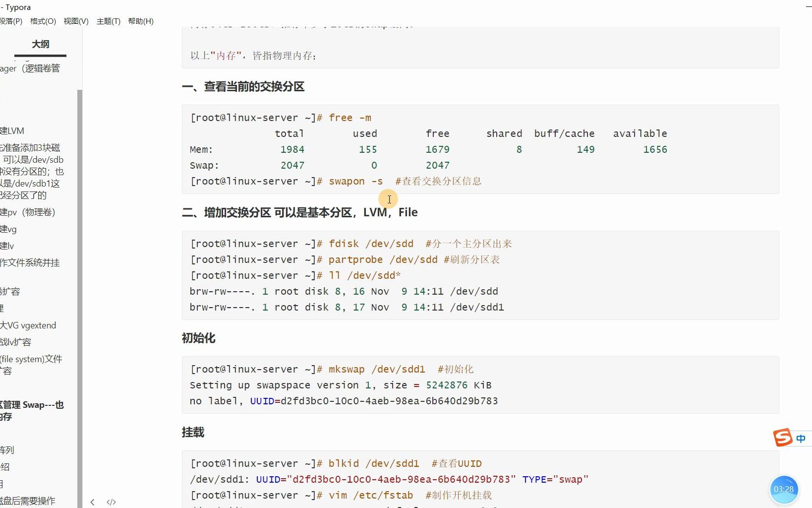Image resolution: width=812 pixels, height=508 pixels.
Task: Click the line ending /dev/sdd1 in ll output
Action: pos(347,307)
